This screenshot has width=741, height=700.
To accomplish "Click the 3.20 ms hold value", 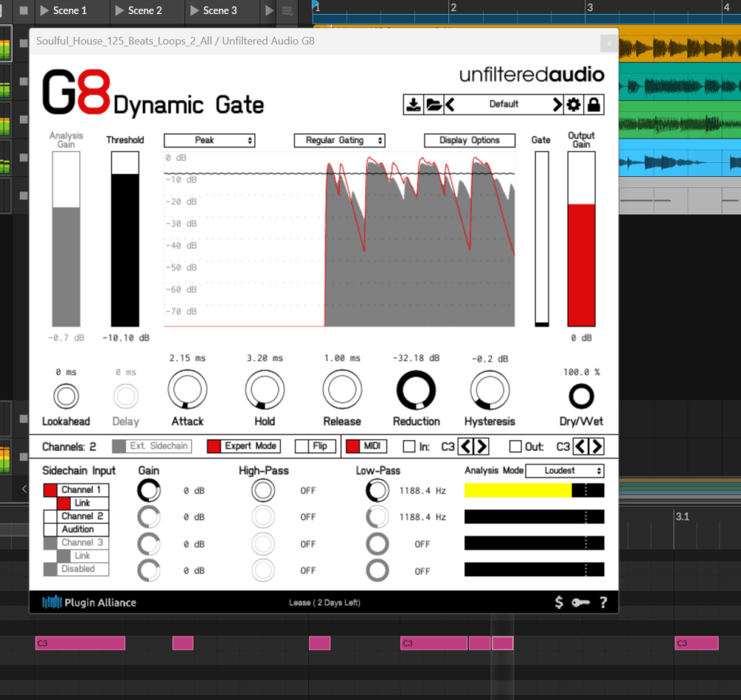I will [265, 358].
